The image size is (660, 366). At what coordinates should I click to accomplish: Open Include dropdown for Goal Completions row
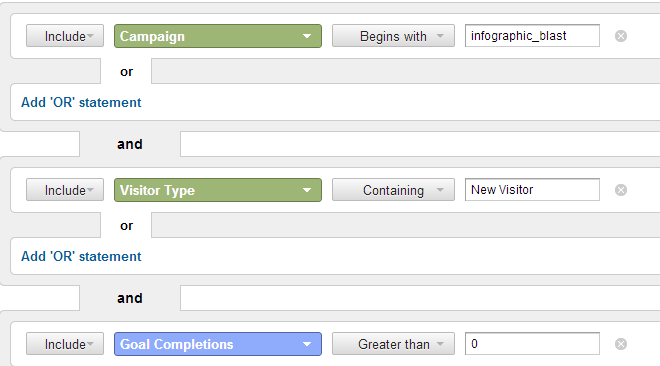(x=65, y=344)
